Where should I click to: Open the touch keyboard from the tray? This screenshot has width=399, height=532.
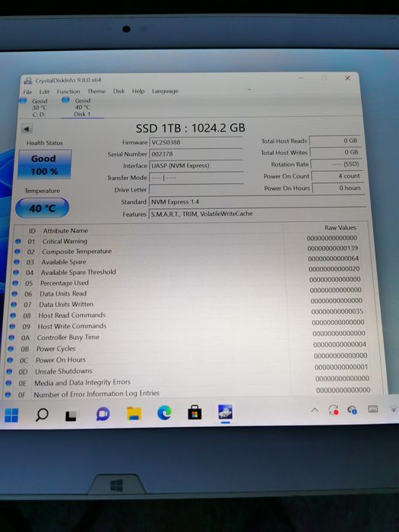click(x=373, y=409)
